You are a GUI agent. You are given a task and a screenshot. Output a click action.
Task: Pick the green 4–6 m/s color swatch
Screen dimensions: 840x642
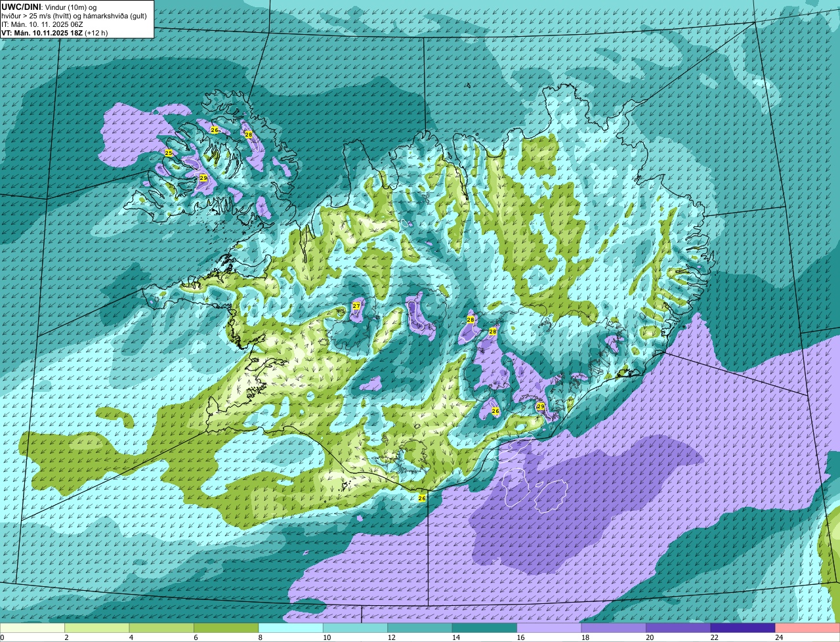(161, 628)
